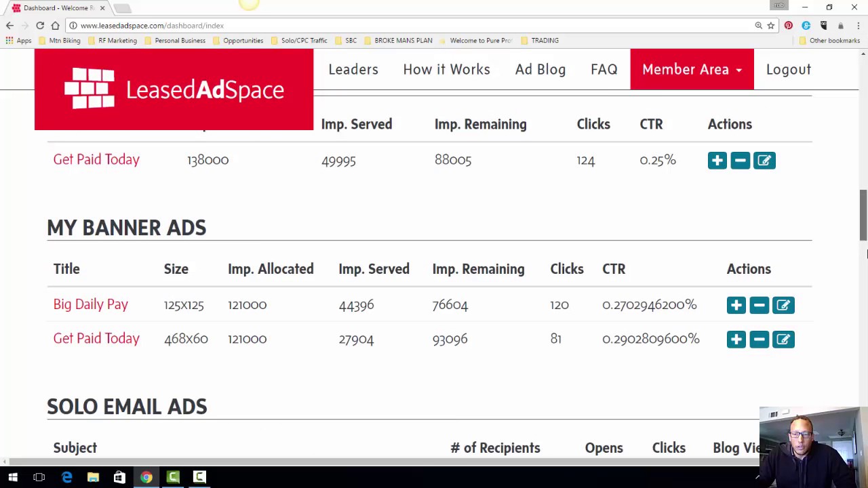Launch Microsoft Edge from the taskbar
868x488 pixels.
click(x=66, y=477)
